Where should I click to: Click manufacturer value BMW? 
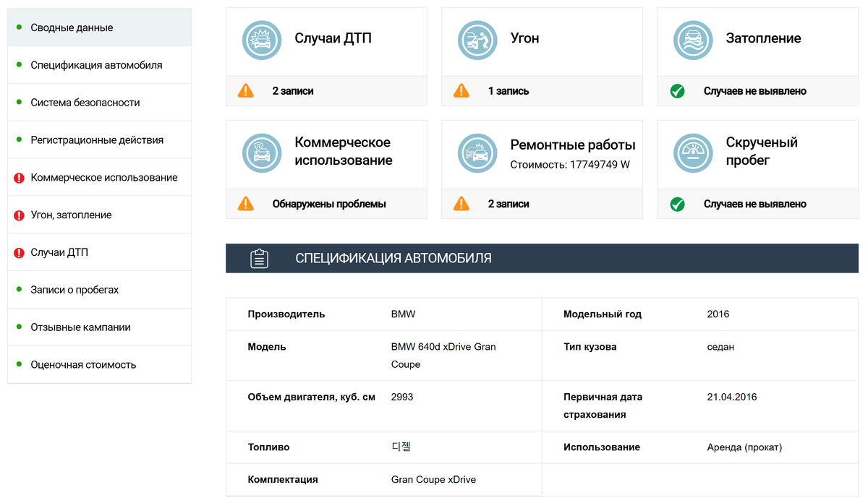[403, 314]
